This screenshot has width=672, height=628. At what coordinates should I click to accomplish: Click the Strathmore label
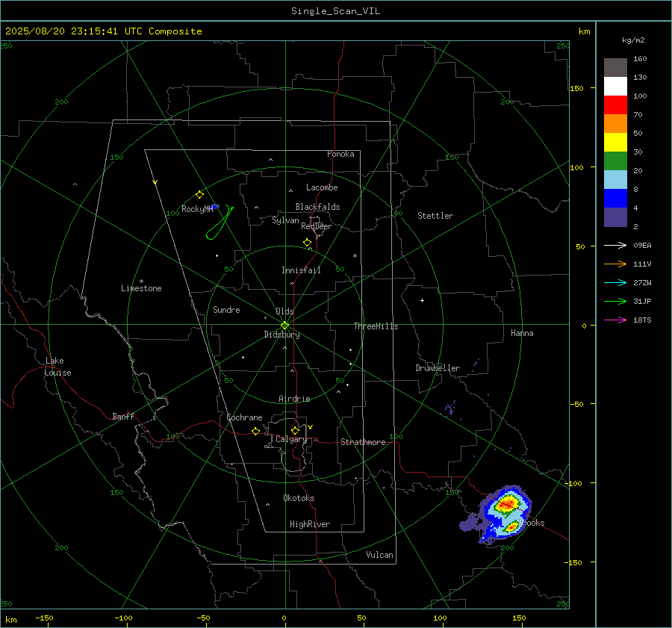coord(363,442)
